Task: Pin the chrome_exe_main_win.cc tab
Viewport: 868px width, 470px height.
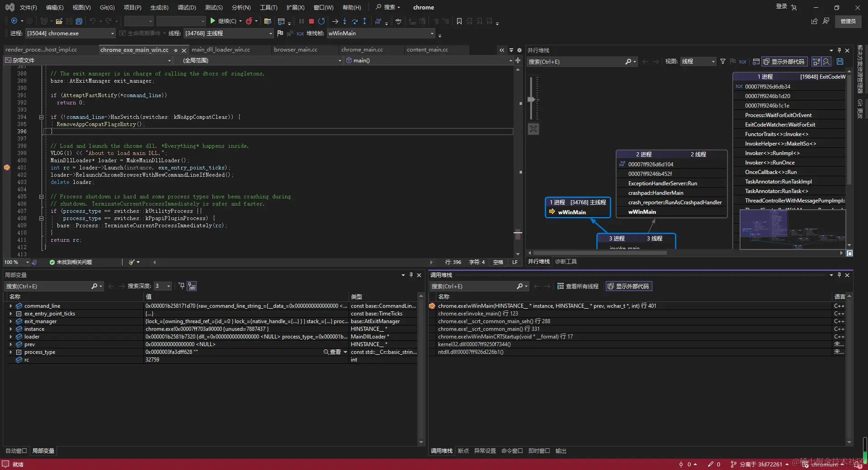Action: coord(176,50)
